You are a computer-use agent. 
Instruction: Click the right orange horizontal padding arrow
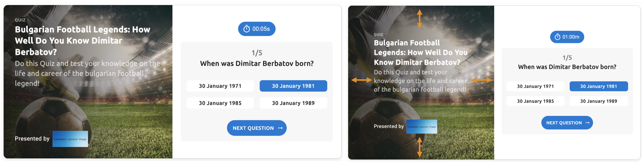pos(481,80)
